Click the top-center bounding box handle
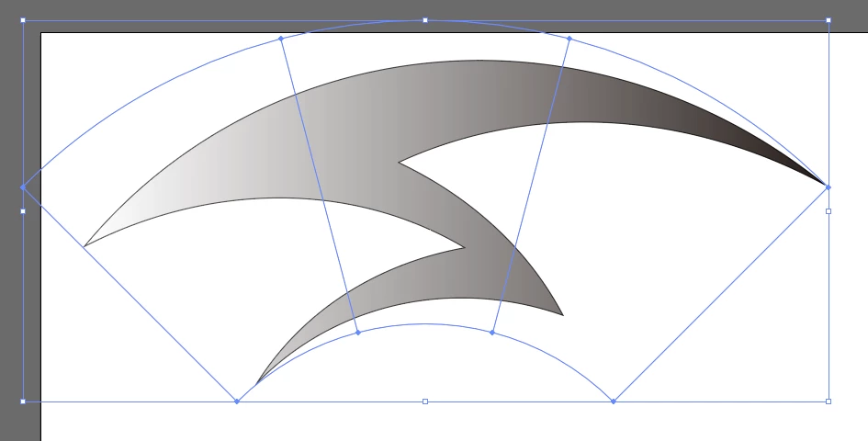The height and width of the screenshot is (441, 868). [425, 20]
